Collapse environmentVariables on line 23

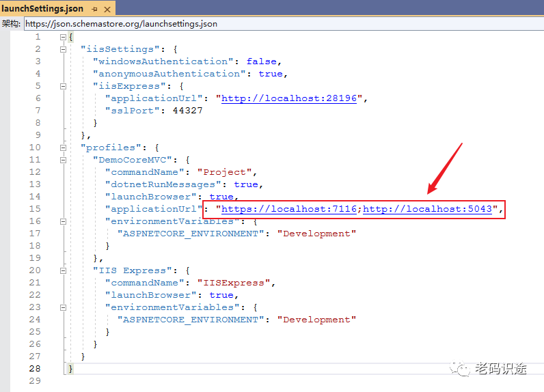(63, 307)
